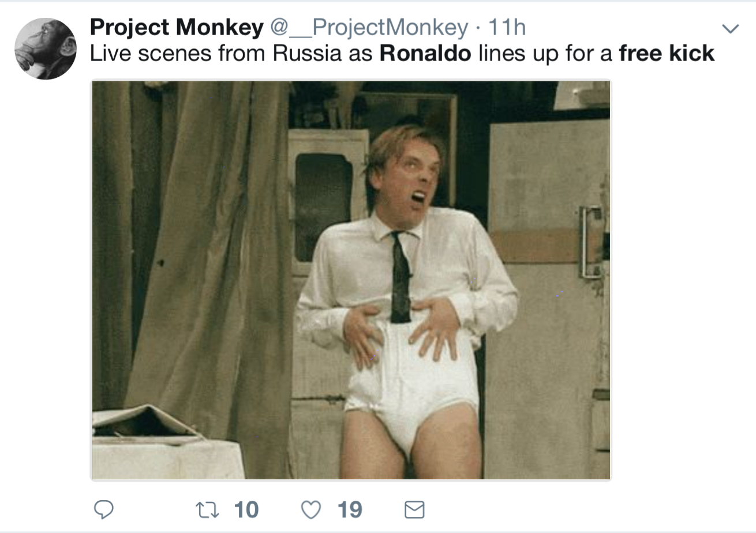This screenshot has height=533, width=756.
Task: Click the bold free kick phrase
Action: [667, 54]
